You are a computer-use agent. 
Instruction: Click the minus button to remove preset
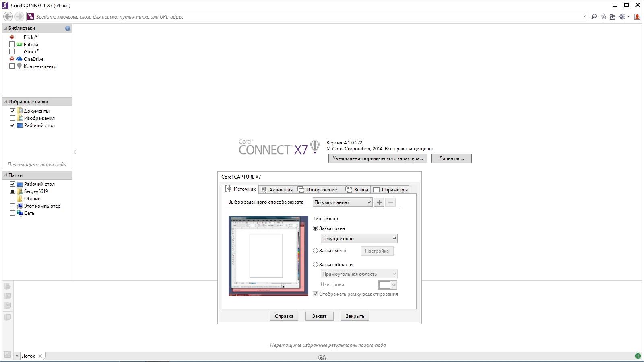(x=390, y=202)
